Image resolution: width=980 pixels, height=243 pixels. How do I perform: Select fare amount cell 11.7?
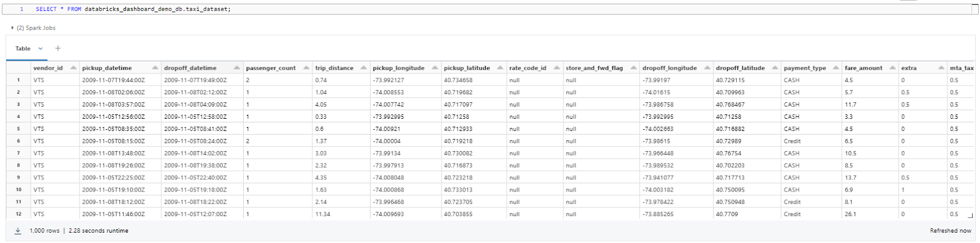pyautogui.click(x=870, y=105)
